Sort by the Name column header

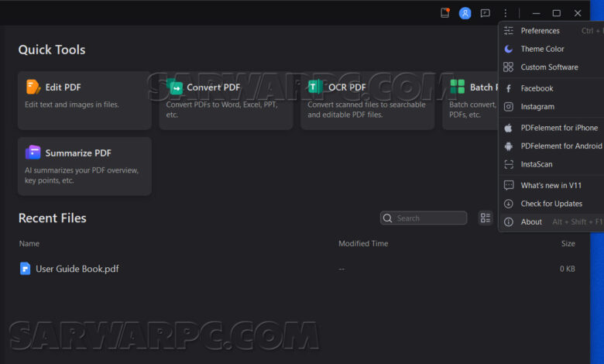point(29,243)
